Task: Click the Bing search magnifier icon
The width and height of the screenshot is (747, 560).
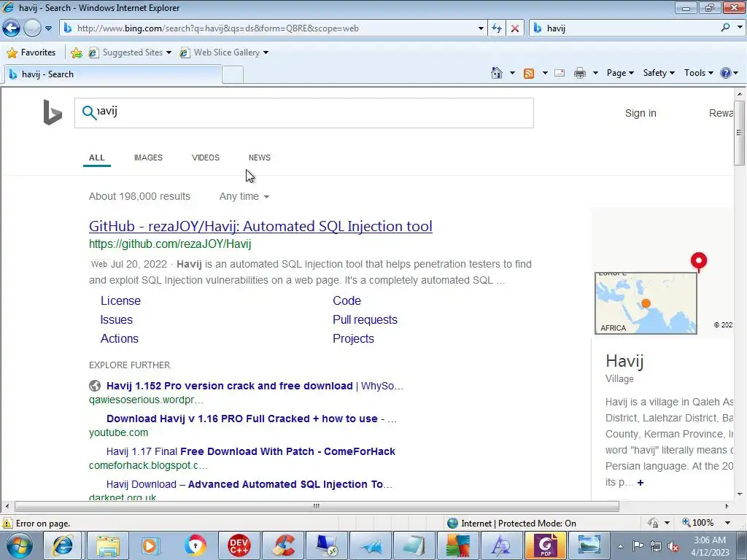Action: [x=89, y=112]
